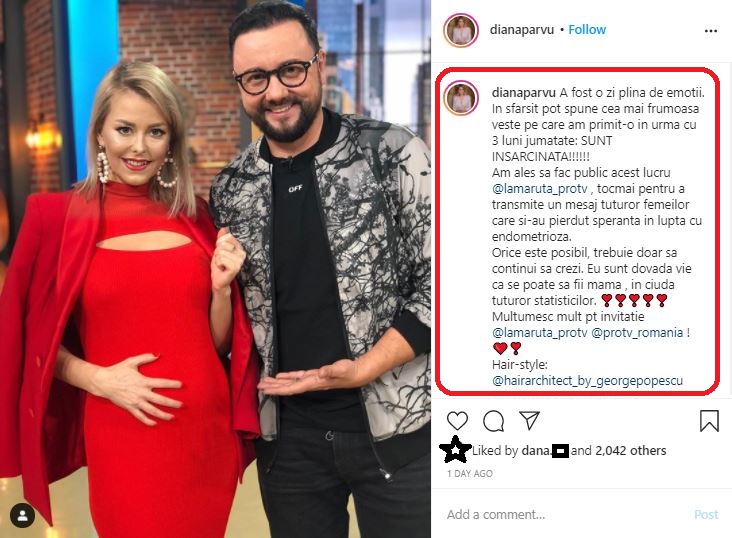Image resolution: width=732 pixels, height=538 pixels.
Task: View the list of 2,042 others who liked
Action: pos(630,451)
